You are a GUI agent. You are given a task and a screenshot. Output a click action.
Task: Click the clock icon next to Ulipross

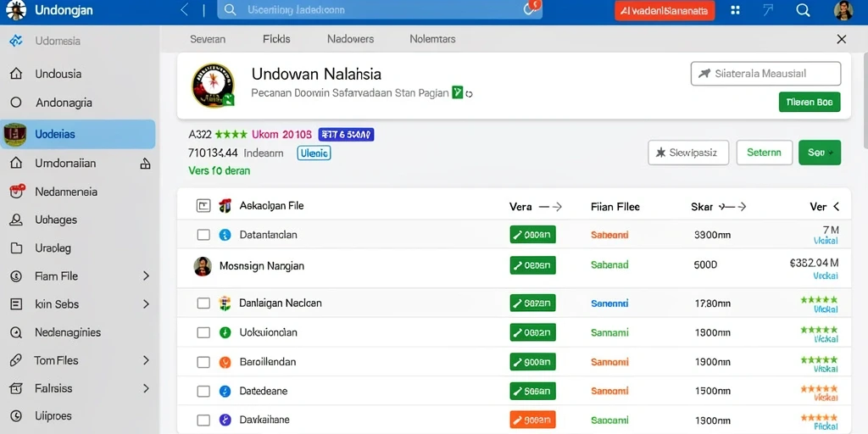coord(17,415)
